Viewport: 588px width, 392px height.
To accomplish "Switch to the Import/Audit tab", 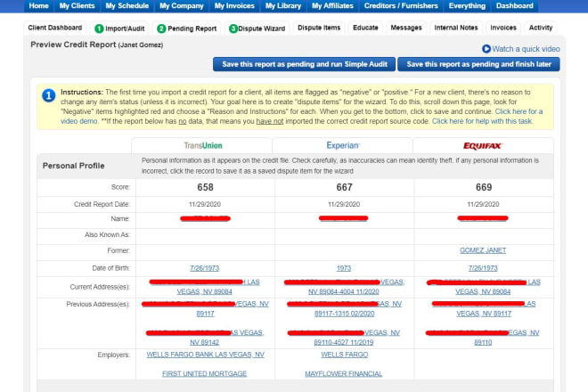I will pos(120,29).
